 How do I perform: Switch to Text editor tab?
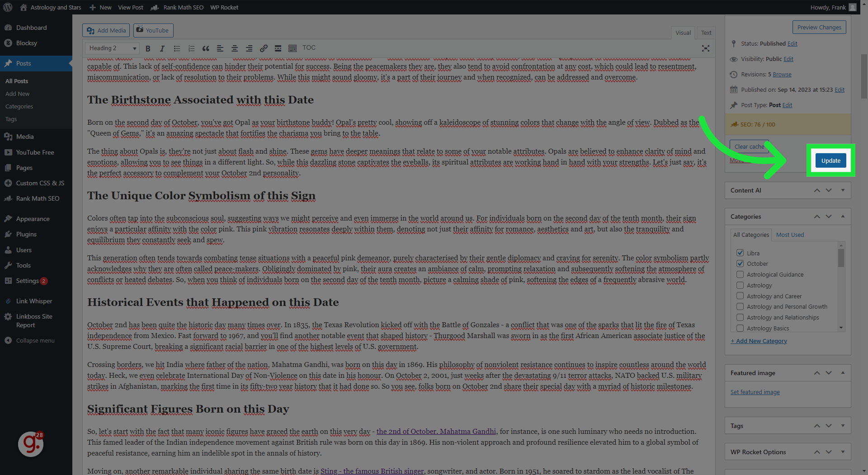[x=706, y=33]
